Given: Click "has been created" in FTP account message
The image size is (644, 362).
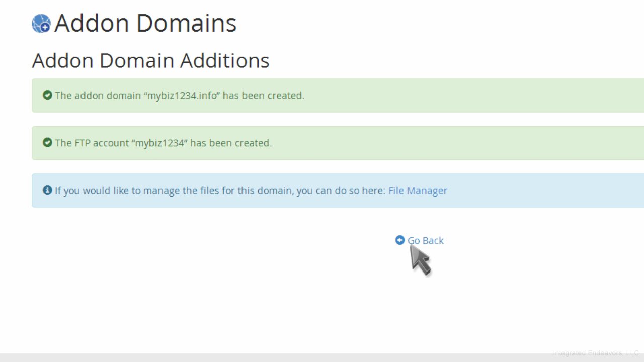Looking at the screenshot, I should (230, 143).
